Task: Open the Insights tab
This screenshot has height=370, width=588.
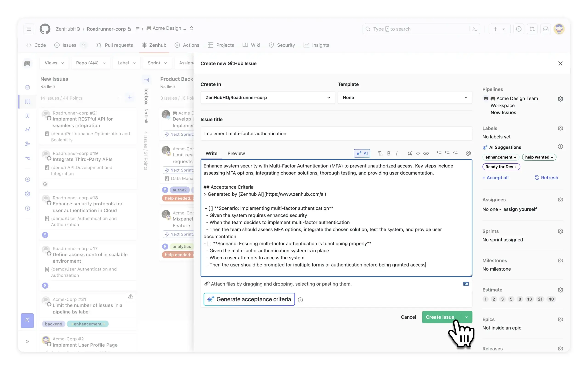Action: [316, 45]
